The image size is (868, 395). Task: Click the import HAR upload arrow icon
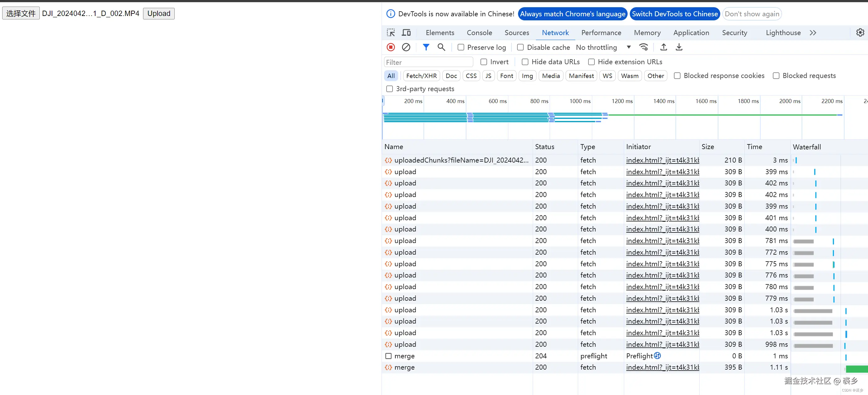tap(664, 47)
